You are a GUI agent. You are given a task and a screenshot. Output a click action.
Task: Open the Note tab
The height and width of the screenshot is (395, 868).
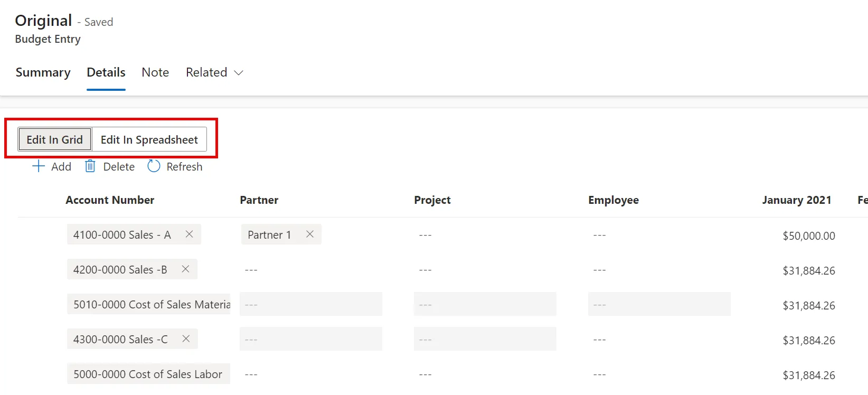click(x=155, y=72)
